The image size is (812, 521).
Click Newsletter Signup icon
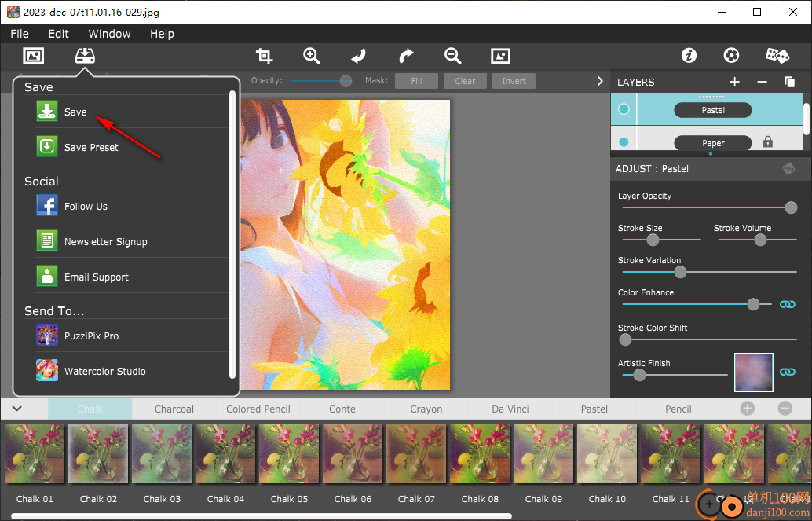click(x=47, y=241)
